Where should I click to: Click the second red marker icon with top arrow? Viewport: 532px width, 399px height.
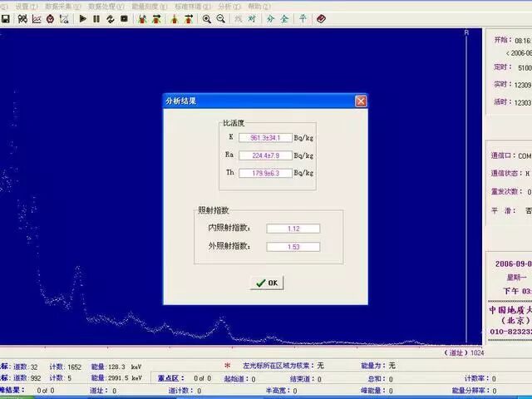(156, 19)
